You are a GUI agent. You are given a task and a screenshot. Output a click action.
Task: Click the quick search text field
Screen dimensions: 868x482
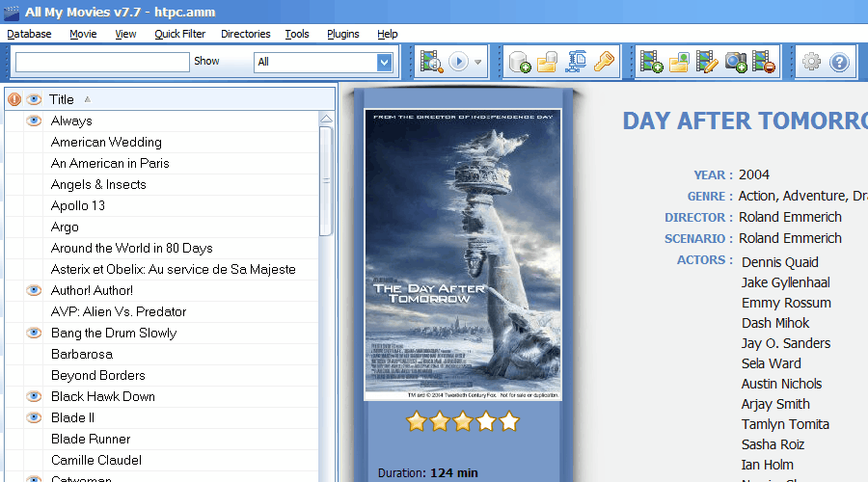(102, 62)
